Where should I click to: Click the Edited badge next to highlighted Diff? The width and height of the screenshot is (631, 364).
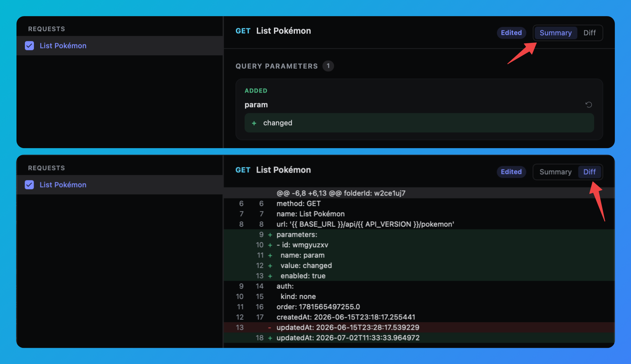pos(511,172)
